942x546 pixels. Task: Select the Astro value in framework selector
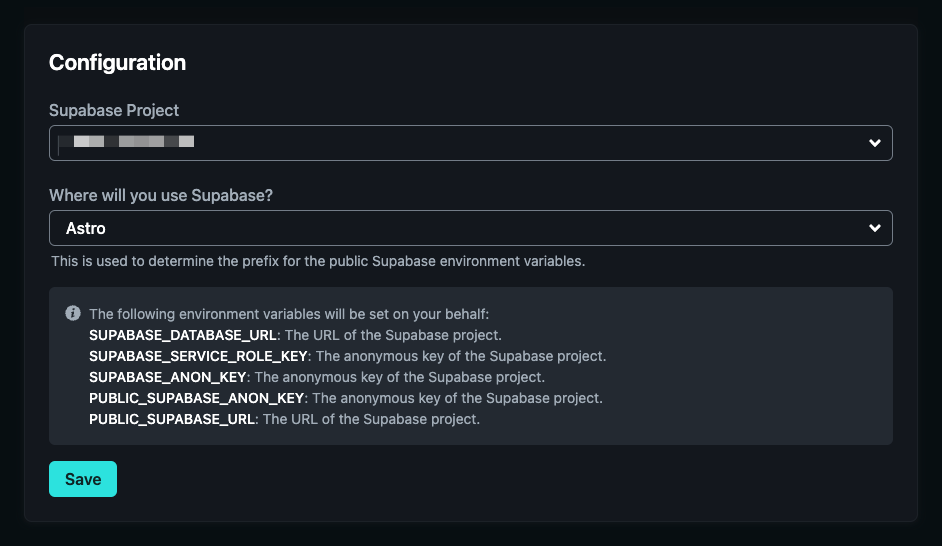click(86, 228)
